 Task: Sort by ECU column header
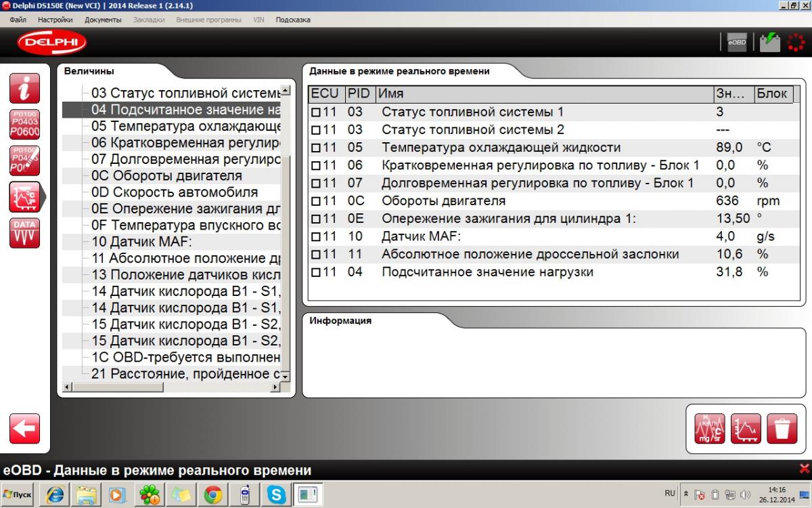pos(326,93)
